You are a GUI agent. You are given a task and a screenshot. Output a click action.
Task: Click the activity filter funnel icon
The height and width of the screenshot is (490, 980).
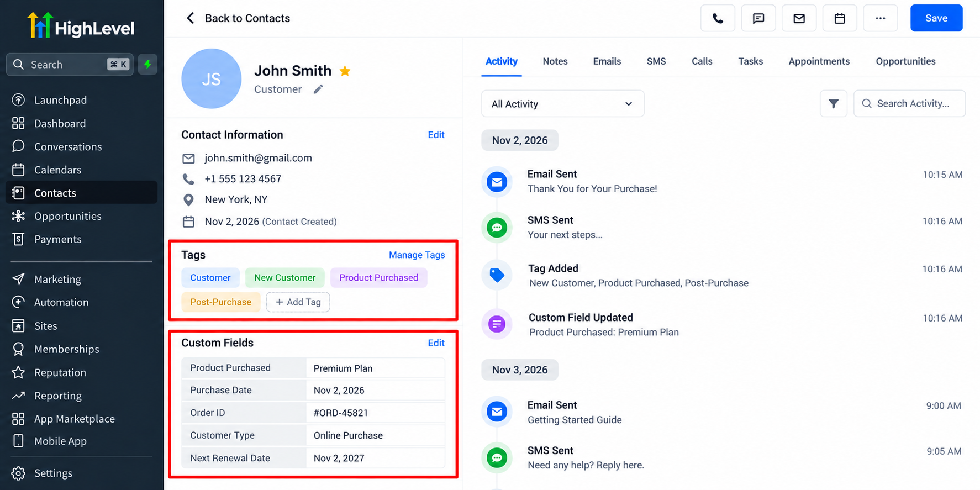[x=834, y=103]
